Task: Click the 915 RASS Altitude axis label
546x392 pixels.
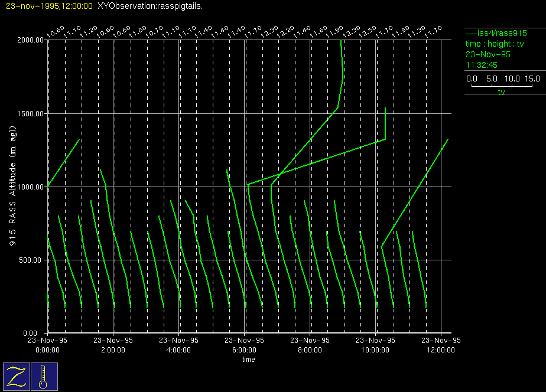Action: pos(13,186)
